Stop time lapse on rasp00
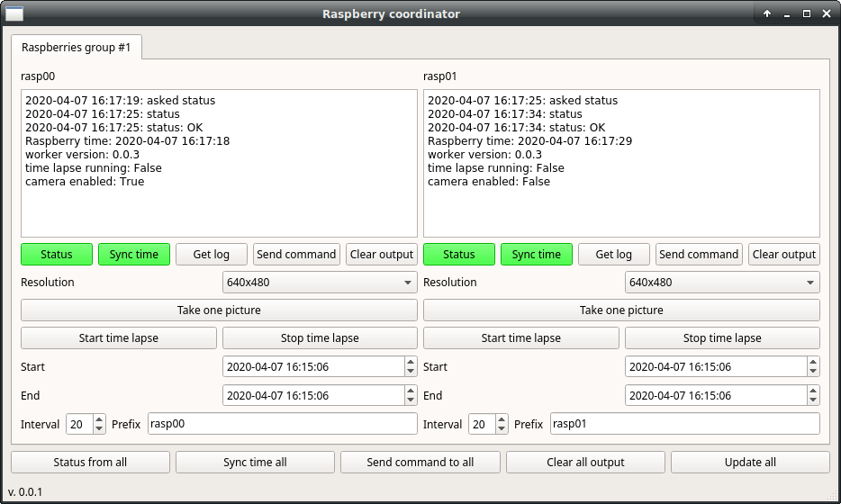 point(320,337)
